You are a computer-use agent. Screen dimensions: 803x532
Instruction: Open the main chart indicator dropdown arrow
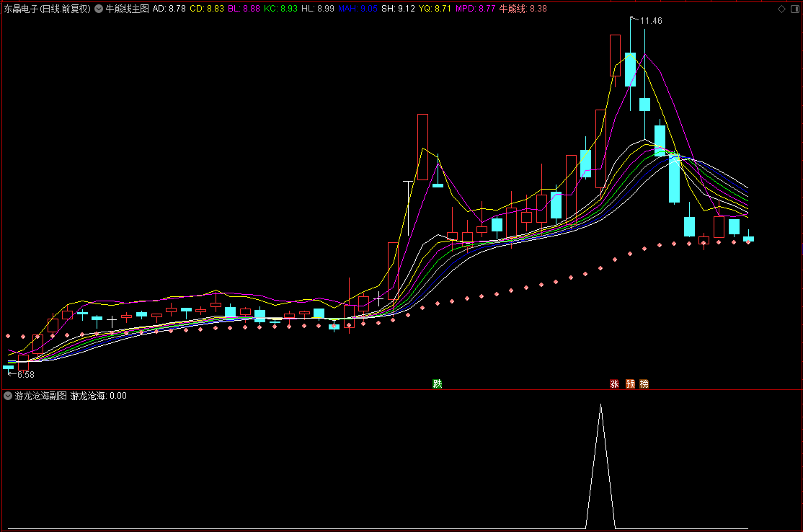coord(99,9)
